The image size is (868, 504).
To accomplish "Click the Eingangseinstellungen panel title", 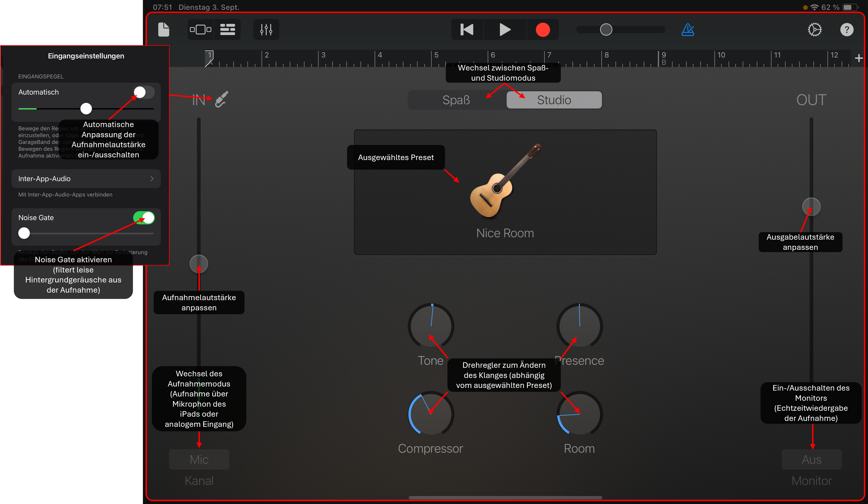I will pyautogui.click(x=86, y=56).
